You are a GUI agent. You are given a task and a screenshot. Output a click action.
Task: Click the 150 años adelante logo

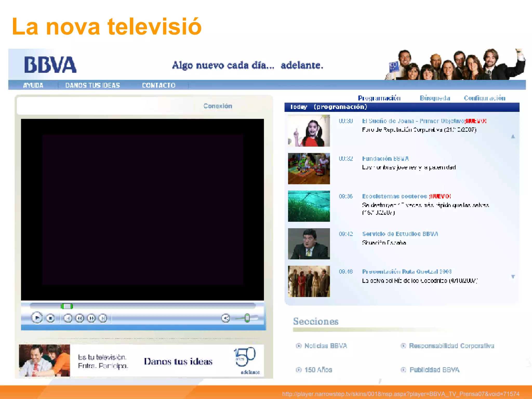[247, 361]
